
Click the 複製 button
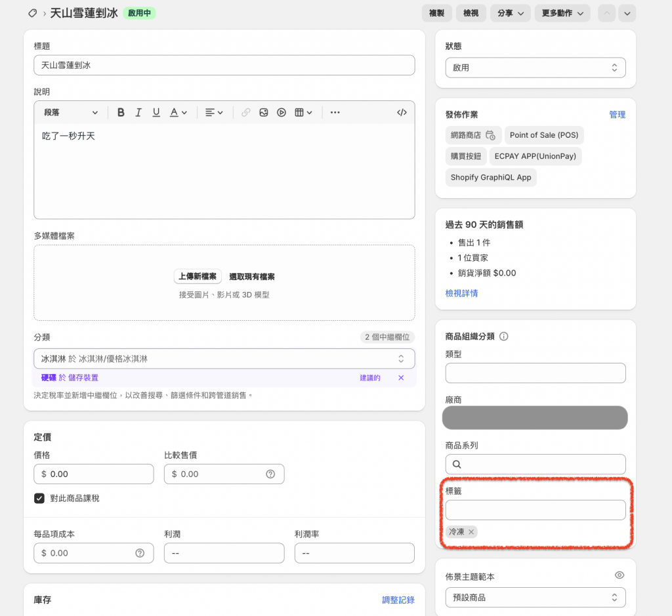pos(436,13)
